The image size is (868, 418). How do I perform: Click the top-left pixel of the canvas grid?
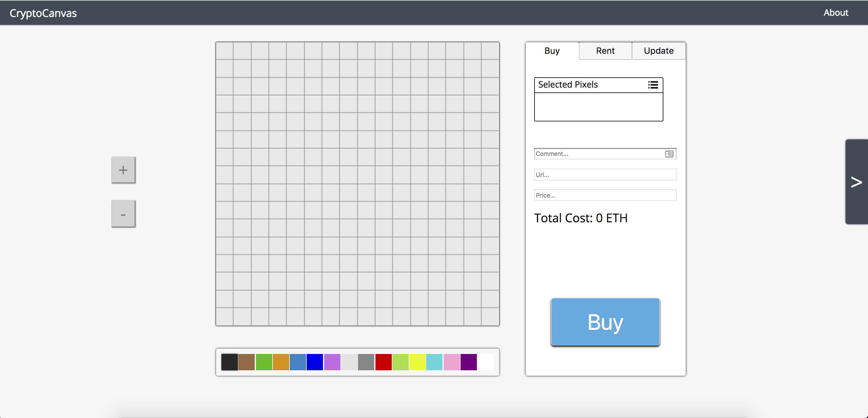click(225, 51)
